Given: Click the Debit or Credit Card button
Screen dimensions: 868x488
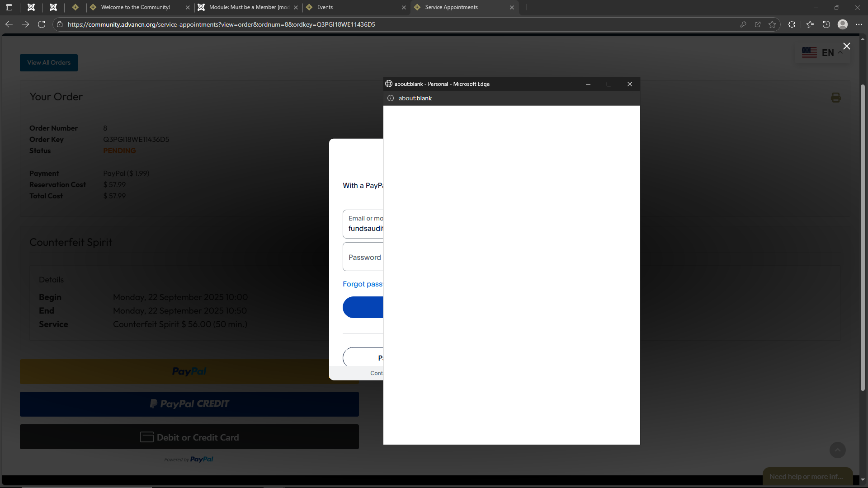Looking at the screenshot, I should coord(189,437).
